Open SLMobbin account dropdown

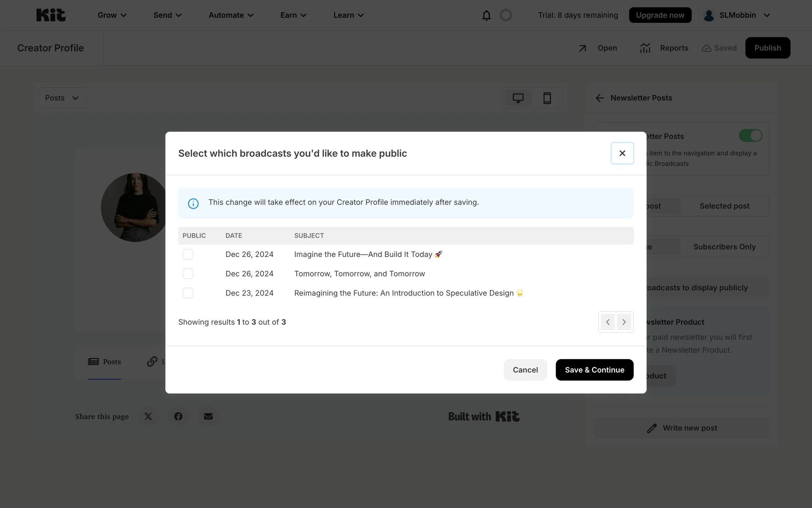(x=737, y=15)
